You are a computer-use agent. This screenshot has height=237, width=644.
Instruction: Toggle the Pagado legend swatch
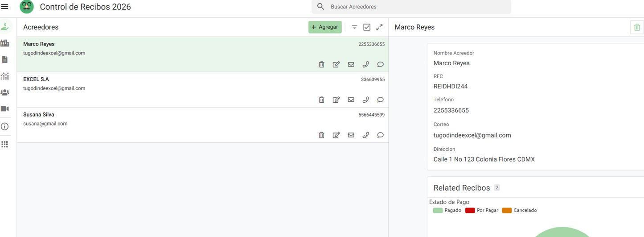(438, 210)
